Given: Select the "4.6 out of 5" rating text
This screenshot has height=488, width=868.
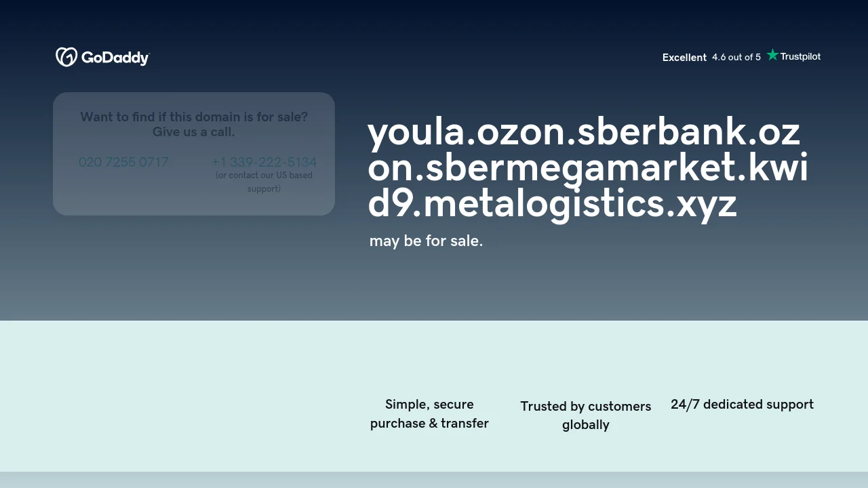Looking at the screenshot, I should 736,58.
